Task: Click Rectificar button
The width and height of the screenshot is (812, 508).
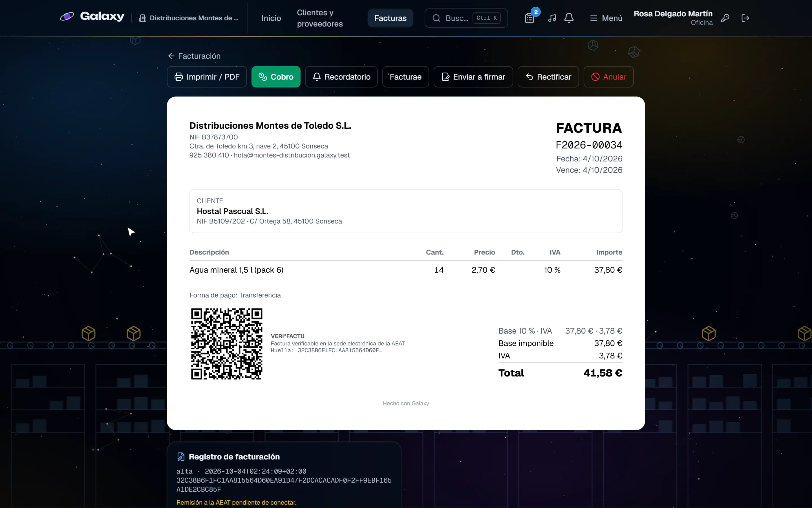Action: (548, 77)
